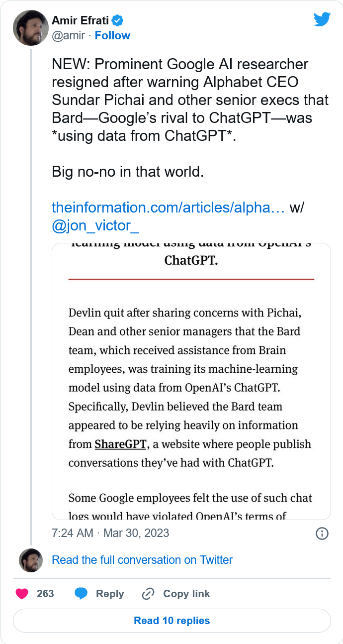The height and width of the screenshot is (644, 343).
Task: Click the @amir handle
Action: point(68,35)
